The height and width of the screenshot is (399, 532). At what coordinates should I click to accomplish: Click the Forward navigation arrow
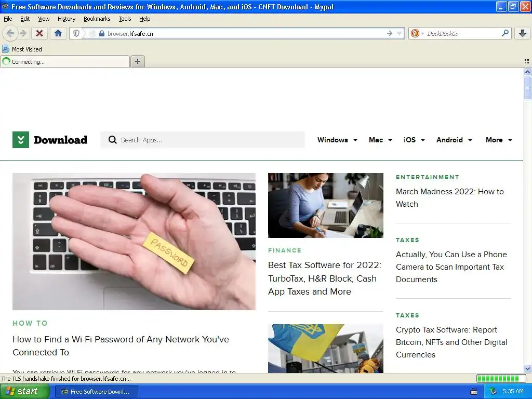tap(23, 33)
